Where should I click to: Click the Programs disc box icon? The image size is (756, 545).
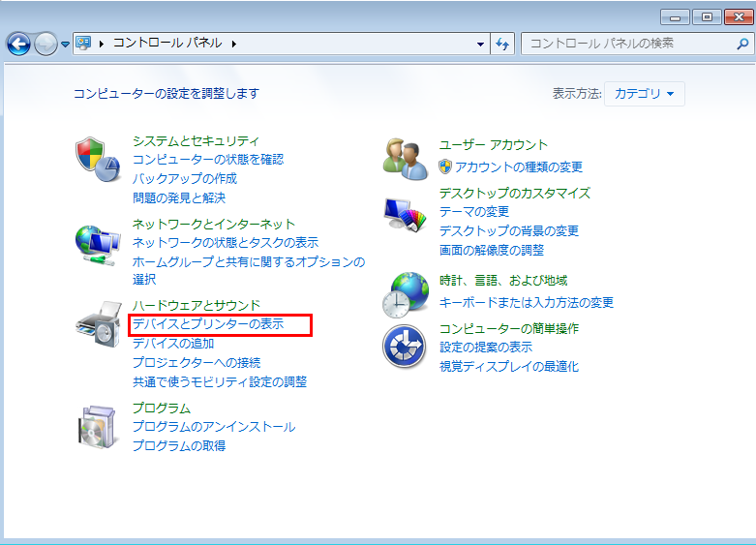97,428
